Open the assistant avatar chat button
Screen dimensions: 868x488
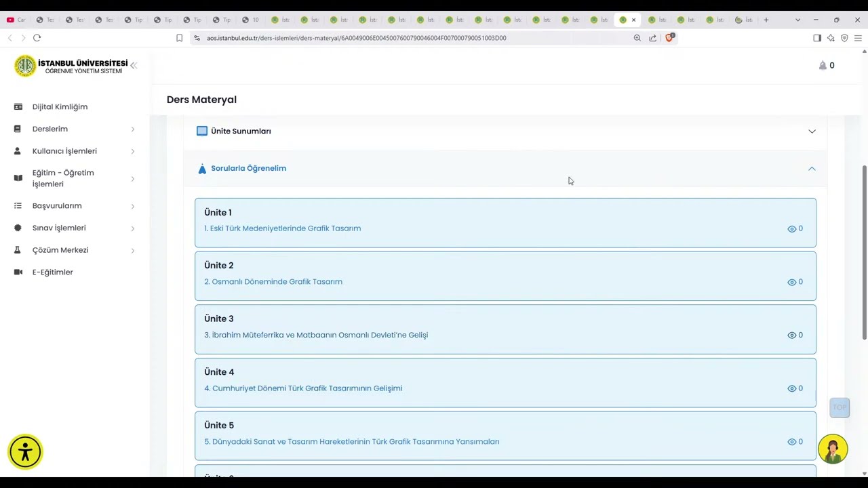click(833, 449)
